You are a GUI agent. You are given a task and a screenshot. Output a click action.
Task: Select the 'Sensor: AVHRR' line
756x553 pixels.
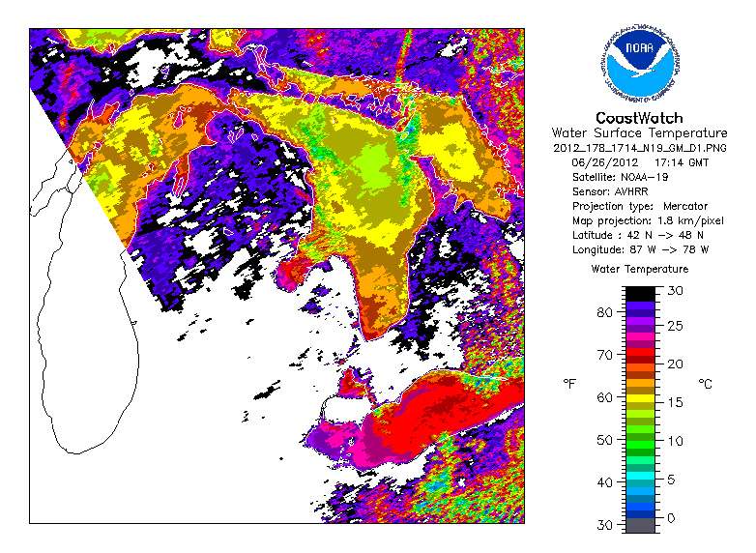pos(610,191)
